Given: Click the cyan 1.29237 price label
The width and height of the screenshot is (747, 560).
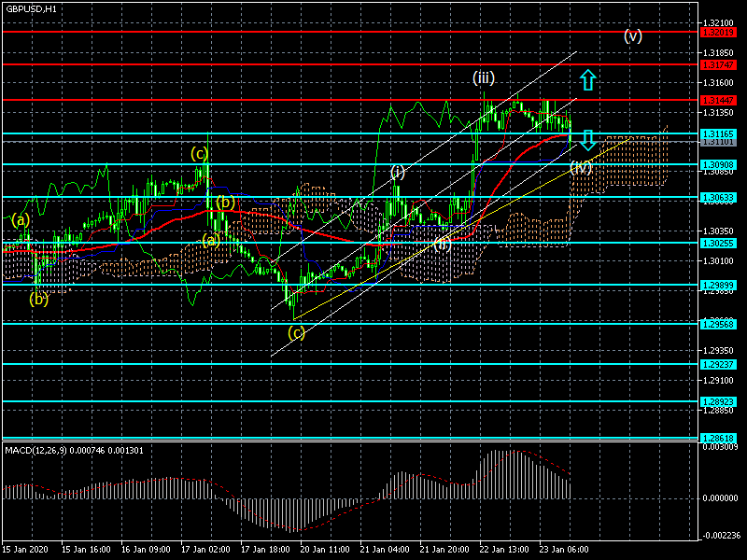Looking at the screenshot, I should (718, 364).
